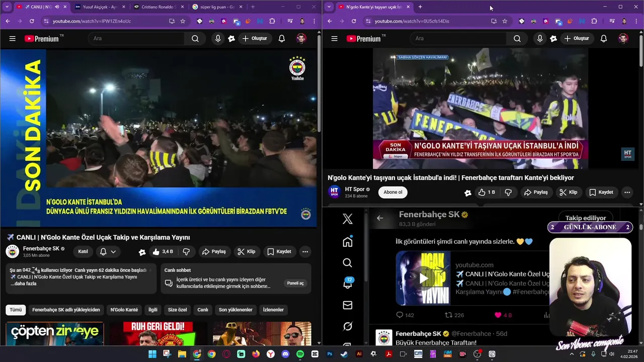Dislike the Fenerbahçe SK live stream
This screenshot has height=362, width=644.
(x=186, y=251)
